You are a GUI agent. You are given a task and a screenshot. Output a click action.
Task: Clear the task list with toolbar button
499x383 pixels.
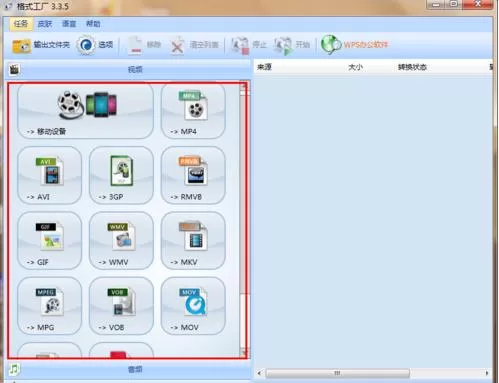pyautogui.click(x=194, y=45)
